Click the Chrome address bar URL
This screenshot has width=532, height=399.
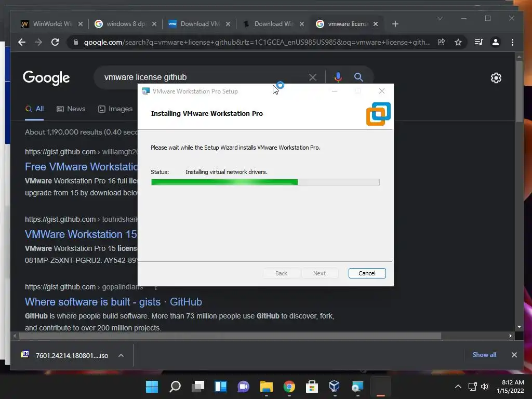coord(257,43)
